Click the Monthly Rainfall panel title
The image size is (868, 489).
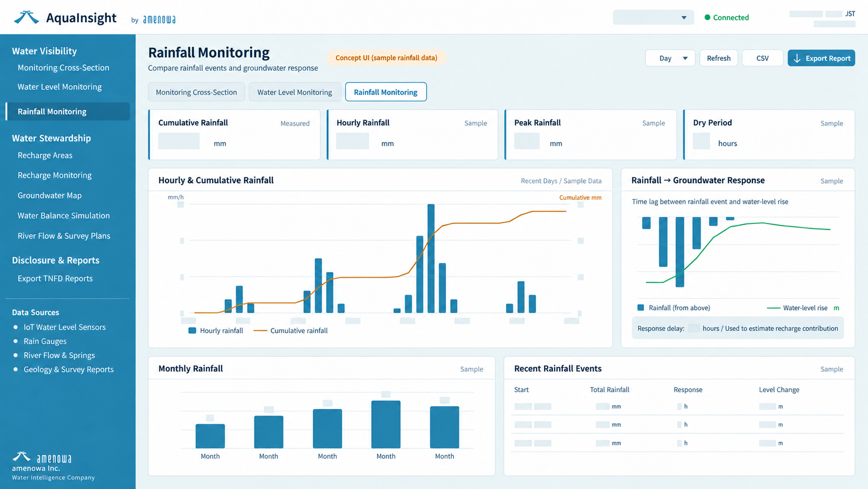pos(191,368)
